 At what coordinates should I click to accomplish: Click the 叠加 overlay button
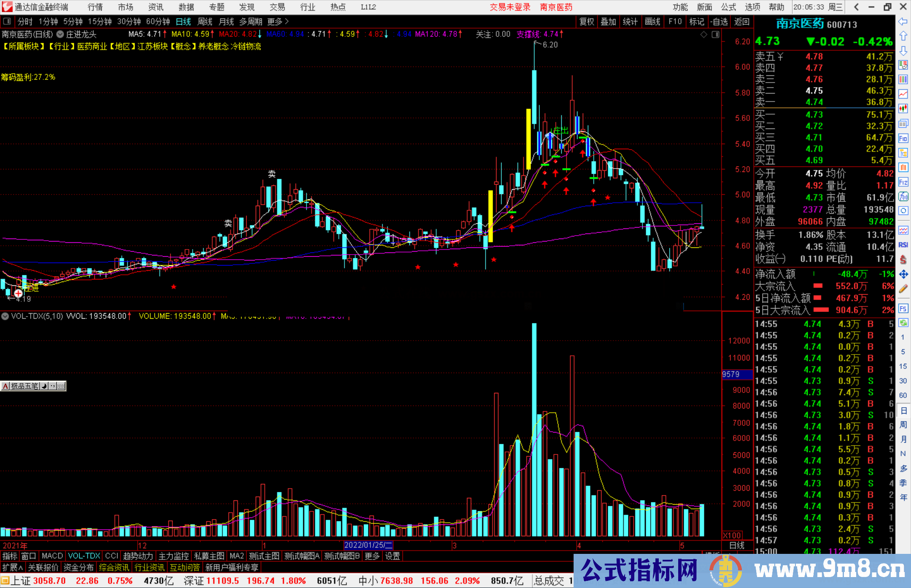[609, 21]
